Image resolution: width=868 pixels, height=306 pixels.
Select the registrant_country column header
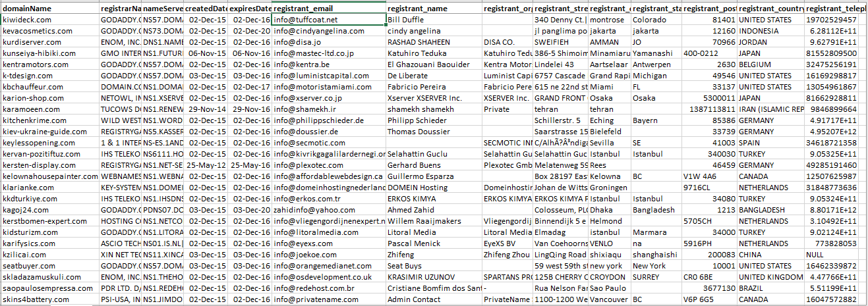[x=770, y=9]
